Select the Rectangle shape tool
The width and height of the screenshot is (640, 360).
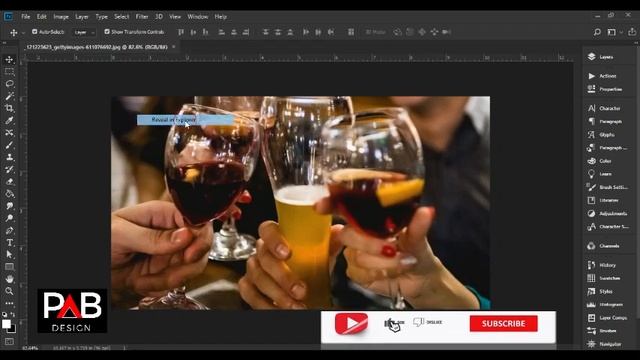(9, 267)
